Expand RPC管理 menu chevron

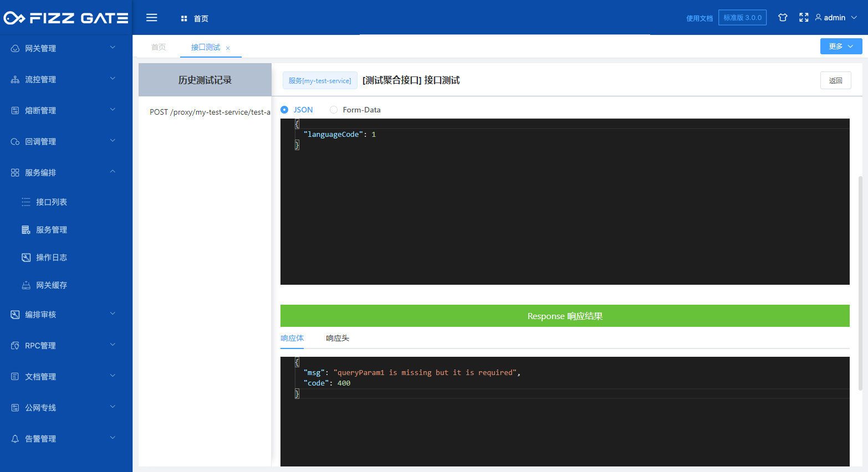[113, 345]
